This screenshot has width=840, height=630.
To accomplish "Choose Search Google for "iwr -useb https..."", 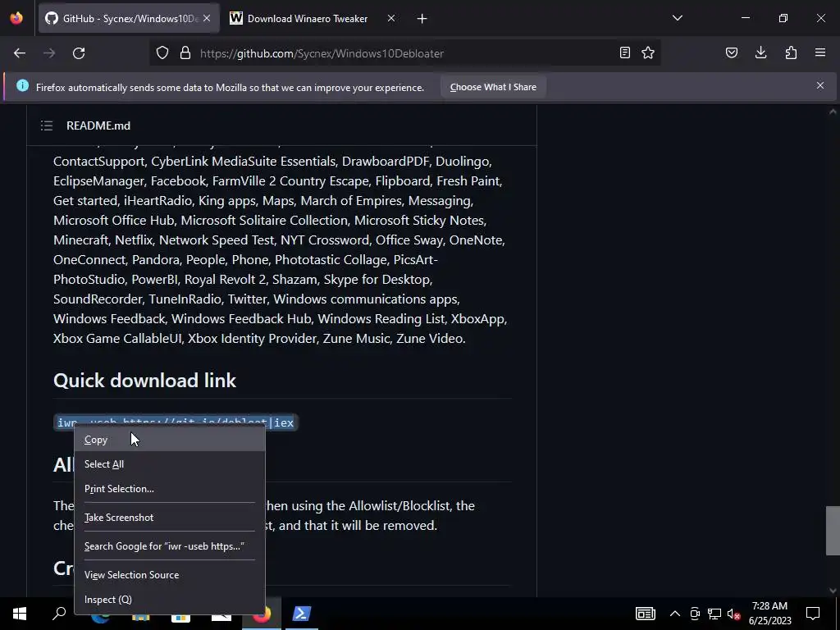I will pyautogui.click(x=169, y=546).
